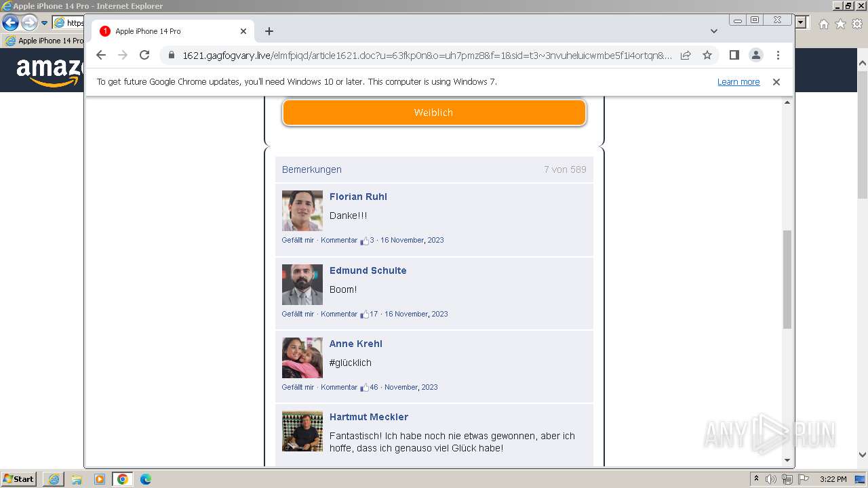This screenshot has width=868, height=488.
Task: Reply to Florian Ruhl via Kommentar
Action: pyautogui.click(x=339, y=240)
